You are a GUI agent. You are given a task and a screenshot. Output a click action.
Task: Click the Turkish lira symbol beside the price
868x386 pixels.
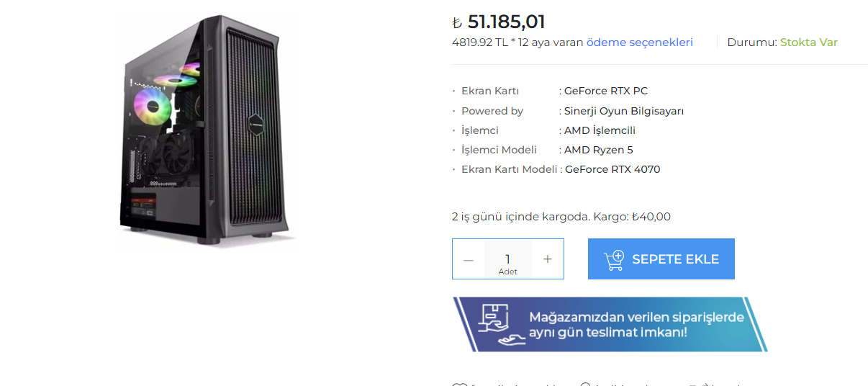(x=457, y=23)
